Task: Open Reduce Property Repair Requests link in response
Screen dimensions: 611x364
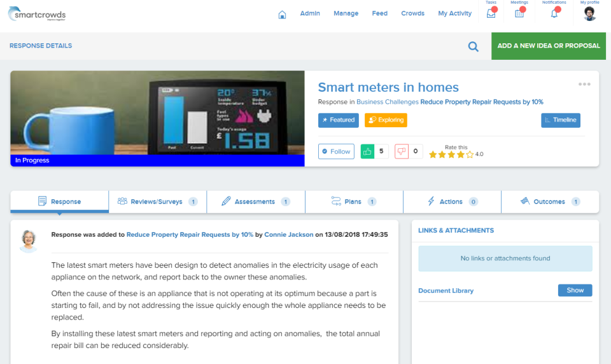Action: click(x=190, y=235)
